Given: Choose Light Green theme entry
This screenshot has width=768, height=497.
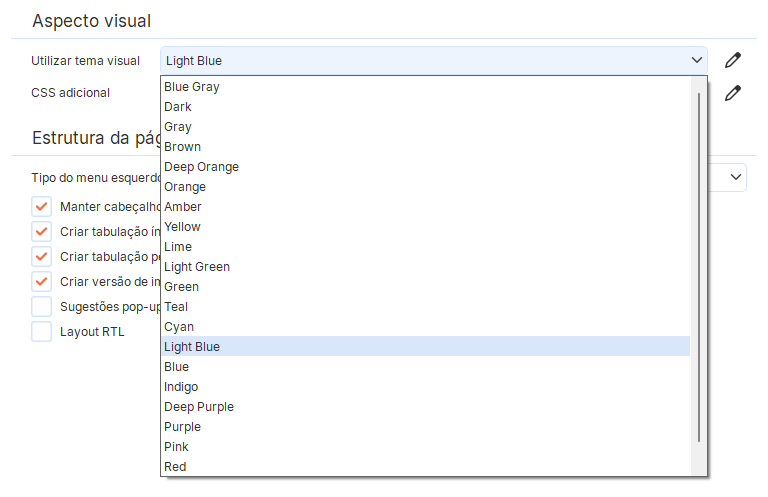Looking at the screenshot, I should pos(197,267).
